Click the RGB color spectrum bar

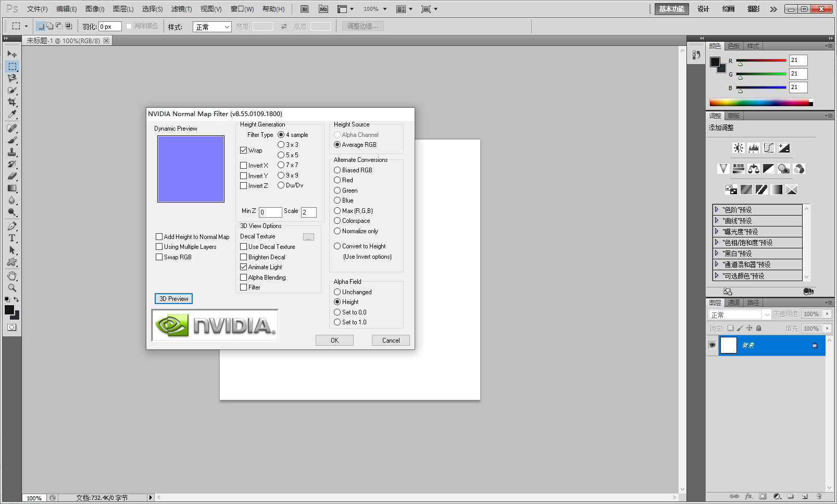pyautogui.click(x=760, y=103)
